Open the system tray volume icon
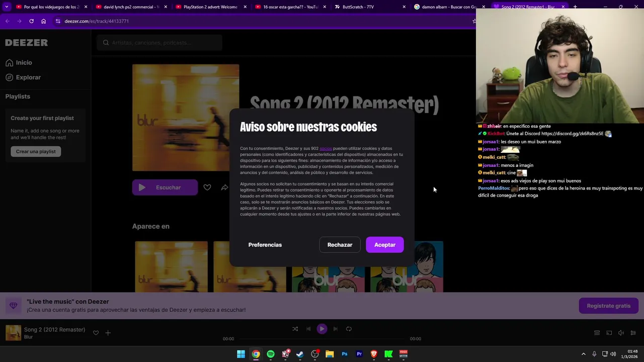 click(613, 354)
